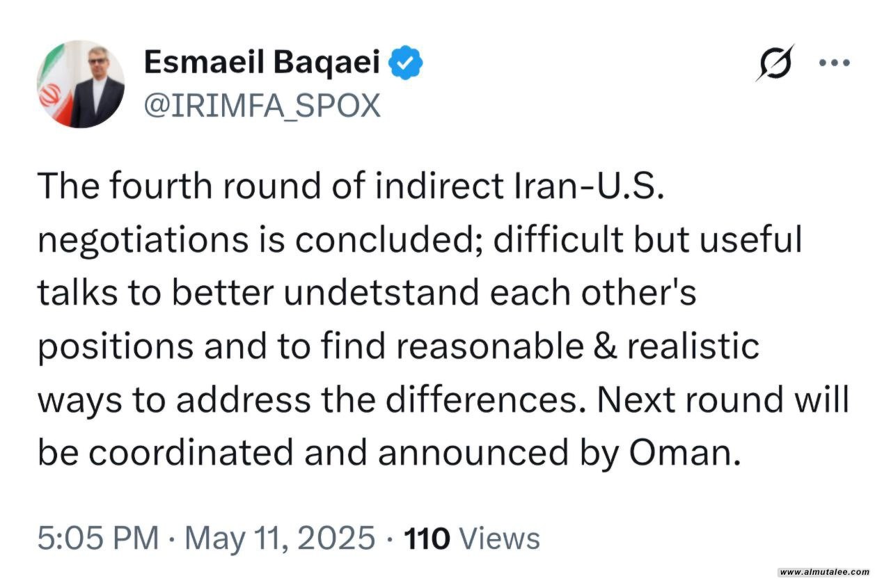Click the 5:05 PM timestamp
This screenshot has width=891, height=588.
point(98,538)
